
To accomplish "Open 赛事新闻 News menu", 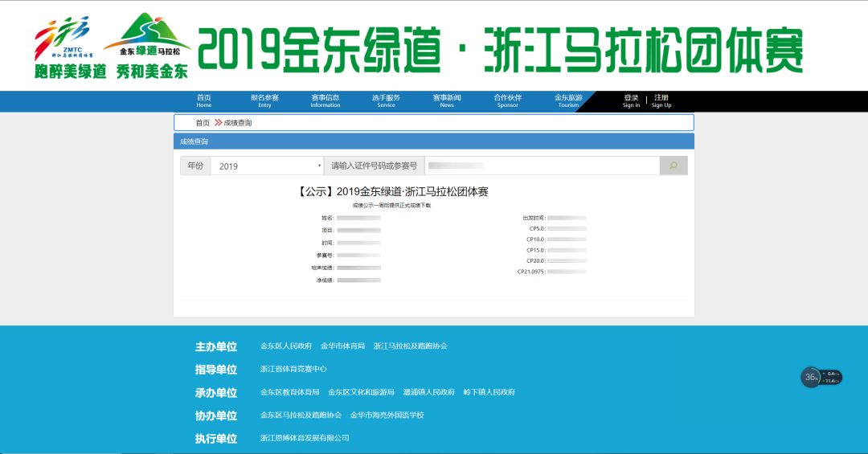I will tap(447, 100).
